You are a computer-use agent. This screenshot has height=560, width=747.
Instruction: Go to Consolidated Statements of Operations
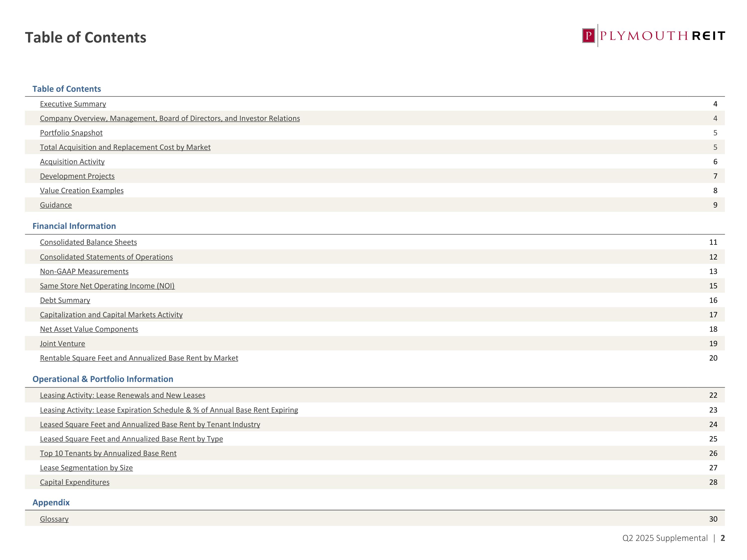pos(106,257)
